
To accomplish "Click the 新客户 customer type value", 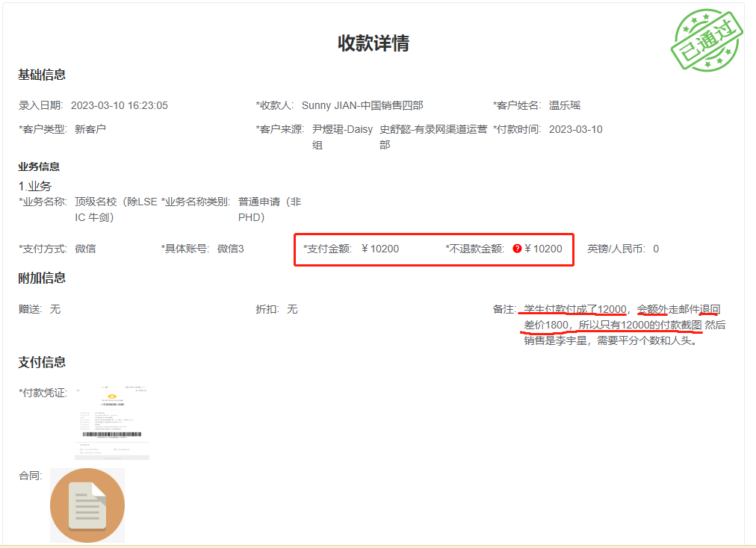I will (90, 129).
